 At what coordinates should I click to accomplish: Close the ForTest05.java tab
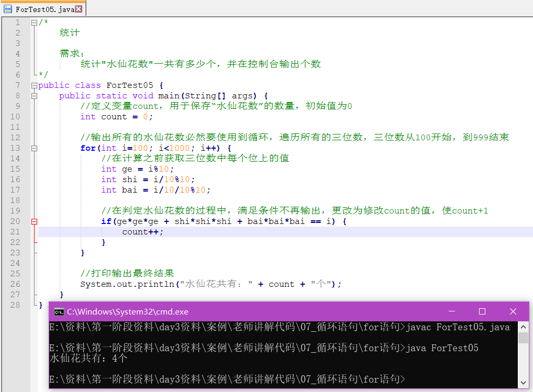pos(79,9)
